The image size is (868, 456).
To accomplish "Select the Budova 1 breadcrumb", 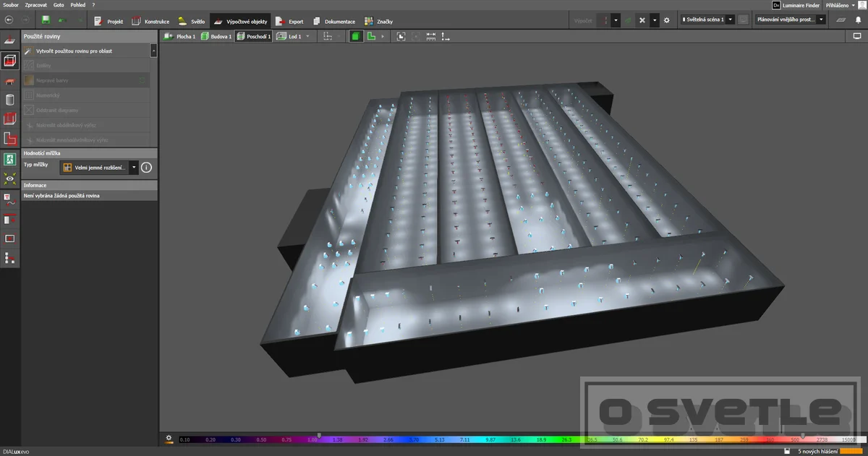I will (216, 36).
